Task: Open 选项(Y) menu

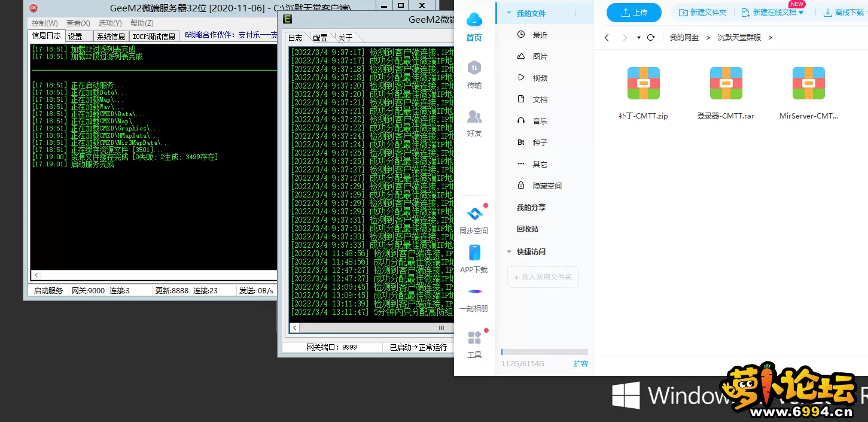Action: [110, 23]
